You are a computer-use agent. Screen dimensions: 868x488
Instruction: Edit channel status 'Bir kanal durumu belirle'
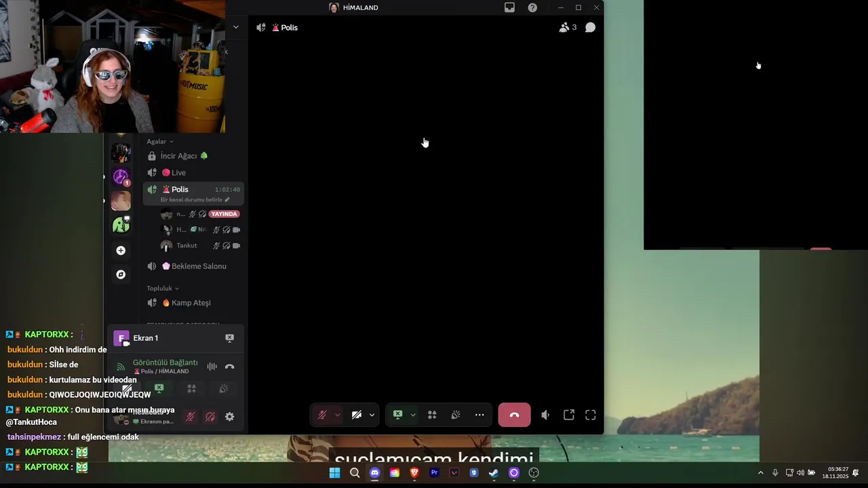(x=195, y=200)
